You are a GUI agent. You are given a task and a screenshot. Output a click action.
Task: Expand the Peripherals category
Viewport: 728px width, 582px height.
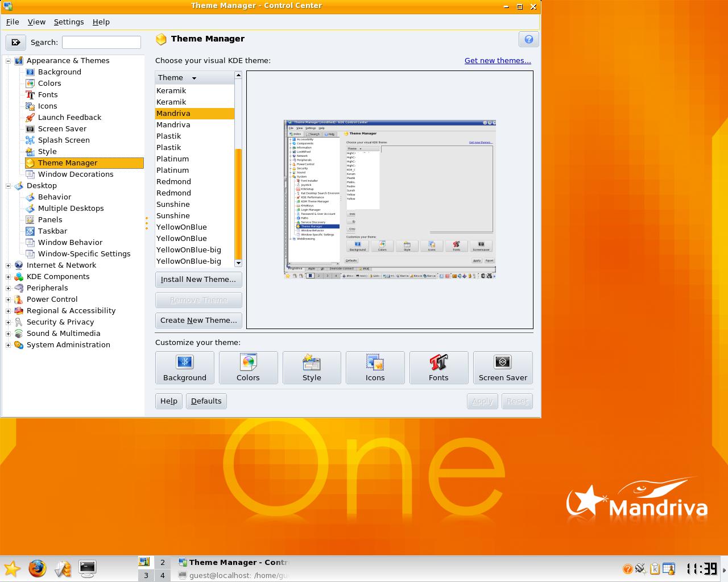coord(9,288)
